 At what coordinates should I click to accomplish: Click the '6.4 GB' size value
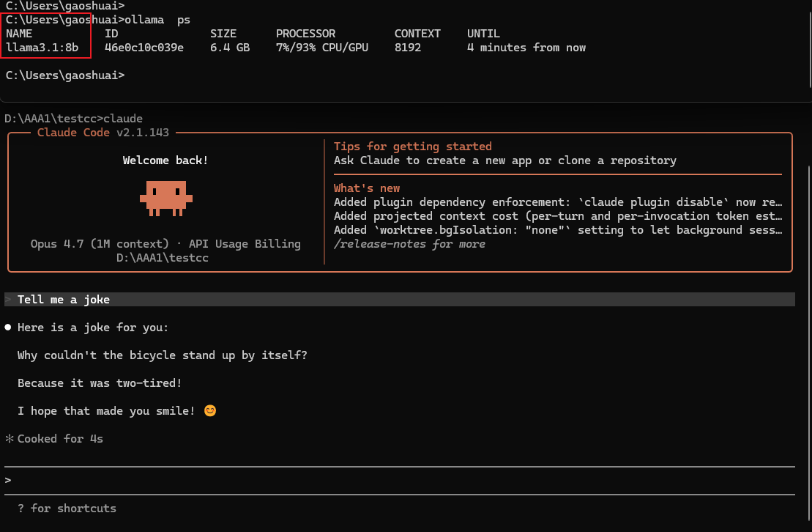(230, 48)
